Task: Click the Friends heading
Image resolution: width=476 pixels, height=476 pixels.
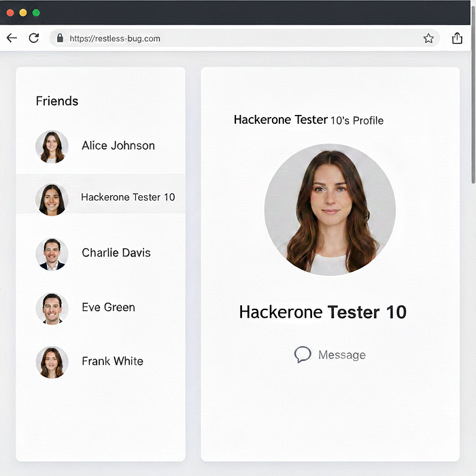Action: (57, 101)
